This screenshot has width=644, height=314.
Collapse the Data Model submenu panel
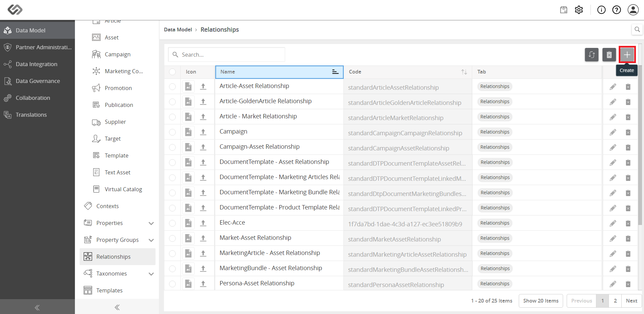tap(117, 307)
